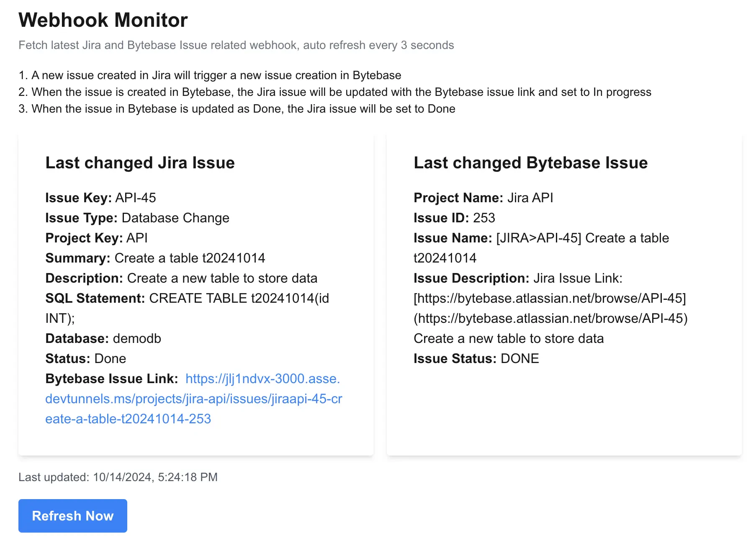Click the Summary Create a table t20241014 line

pyautogui.click(x=155, y=258)
